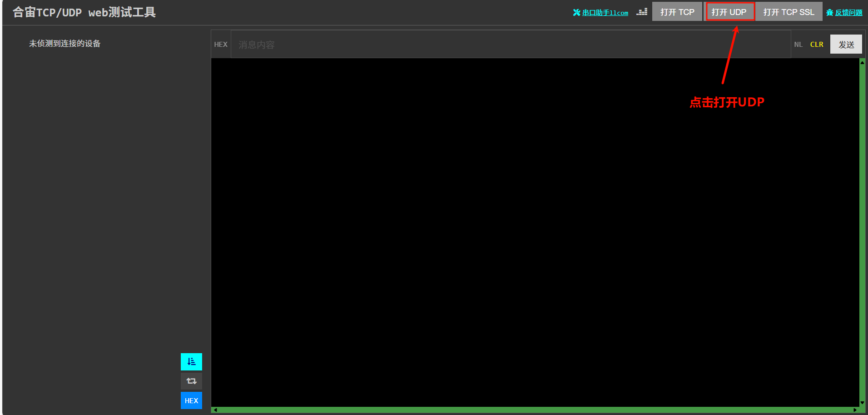
Task: Clear the log with the CLR button
Action: tap(816, 45)
